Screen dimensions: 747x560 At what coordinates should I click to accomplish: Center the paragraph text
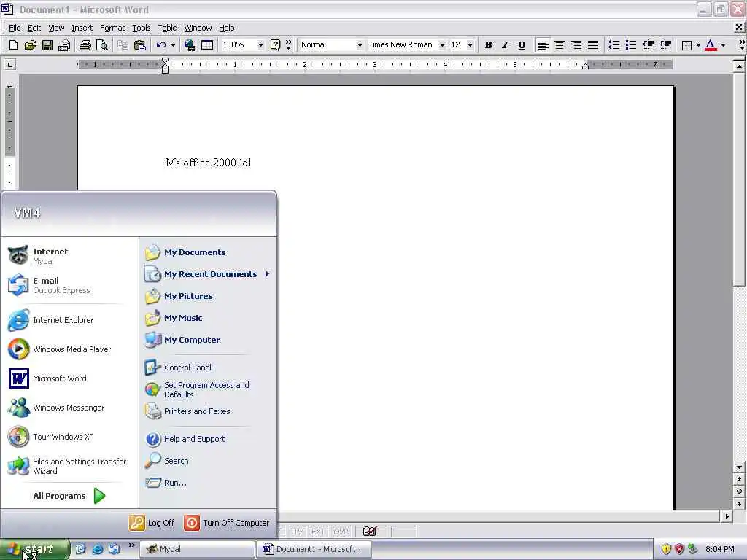point(560,44)
